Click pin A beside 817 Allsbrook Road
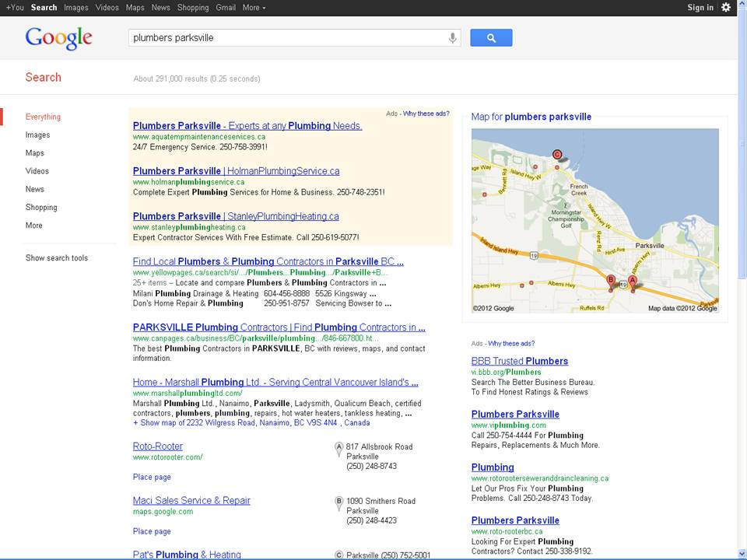 coord(338,449)
